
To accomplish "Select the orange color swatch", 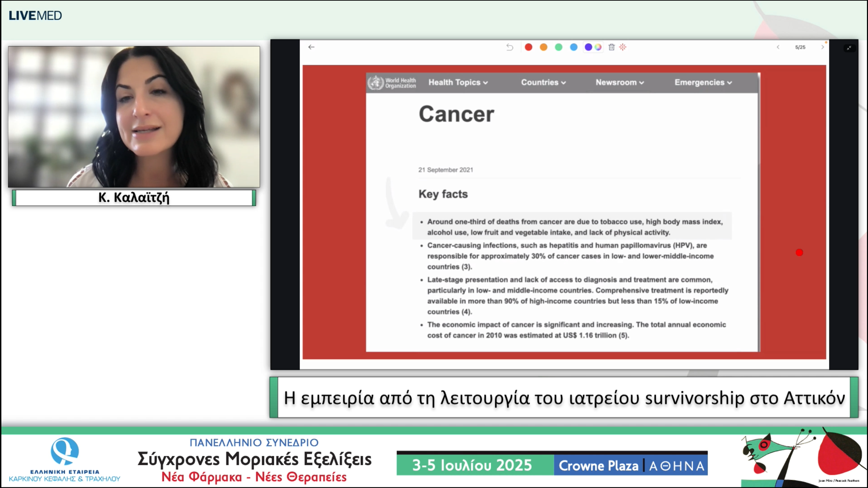I will point(544,47).
